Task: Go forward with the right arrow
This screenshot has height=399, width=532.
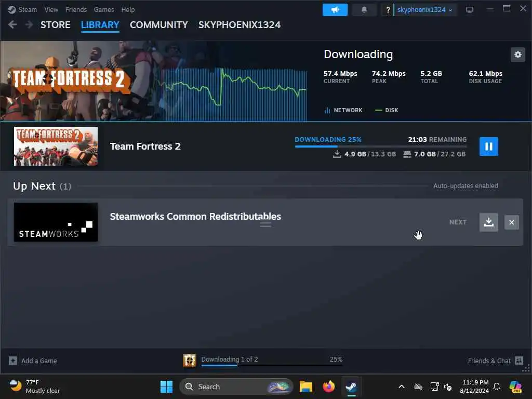Action: [29, 24]
